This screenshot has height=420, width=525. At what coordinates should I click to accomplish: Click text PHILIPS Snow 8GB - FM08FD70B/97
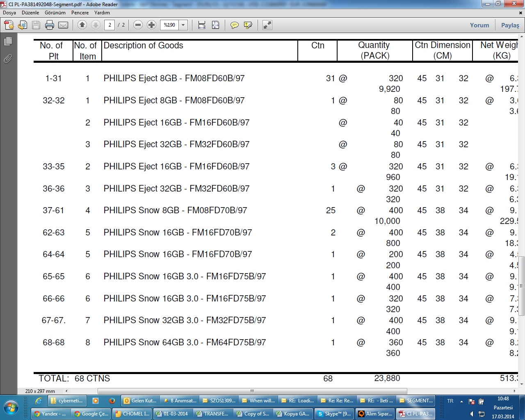click(175, 210)
